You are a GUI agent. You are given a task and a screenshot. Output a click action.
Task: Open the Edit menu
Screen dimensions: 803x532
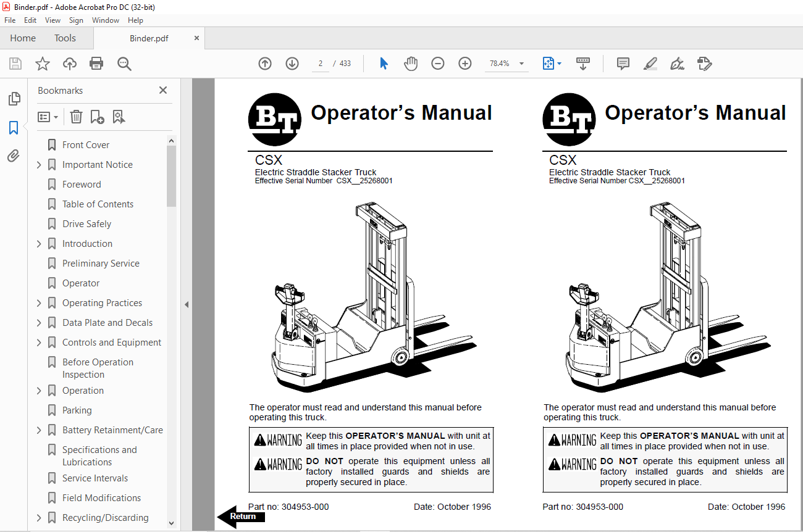click(x=30, y=20)
